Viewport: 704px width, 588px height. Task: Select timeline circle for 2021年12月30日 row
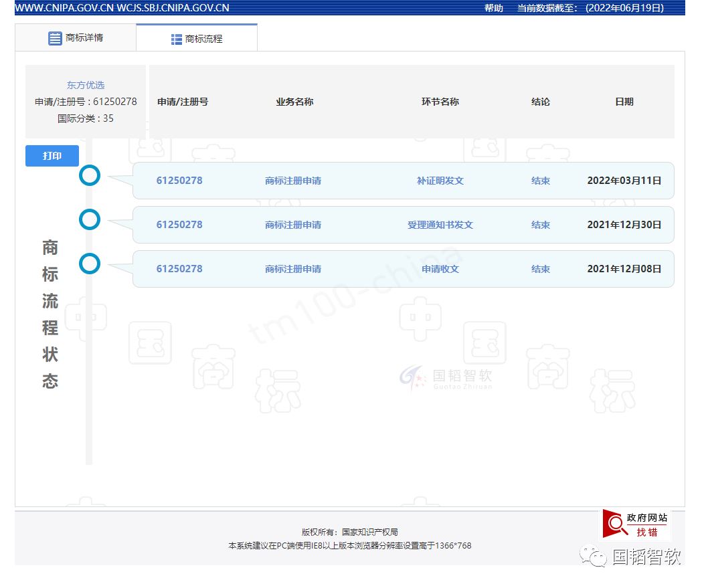(x=90, y=219)
